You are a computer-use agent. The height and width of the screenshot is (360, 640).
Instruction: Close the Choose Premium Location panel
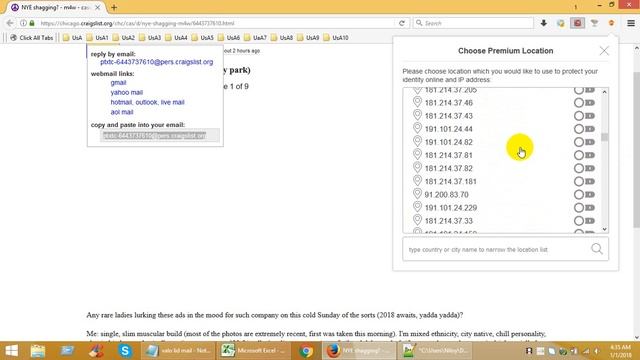click(x=604, y=51)
